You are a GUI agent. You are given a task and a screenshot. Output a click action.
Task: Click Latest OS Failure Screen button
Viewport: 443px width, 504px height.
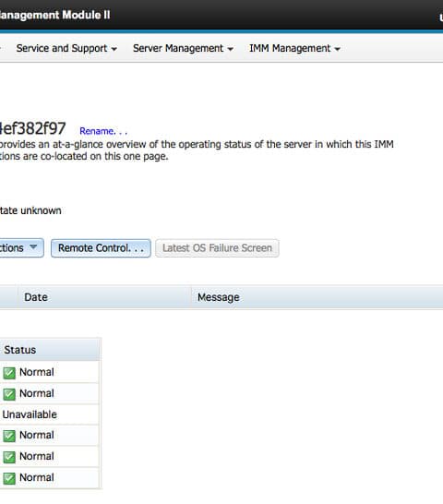217,248
